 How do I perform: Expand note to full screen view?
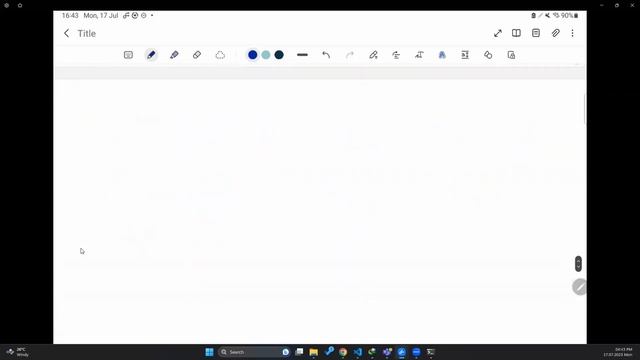(498, 33)
